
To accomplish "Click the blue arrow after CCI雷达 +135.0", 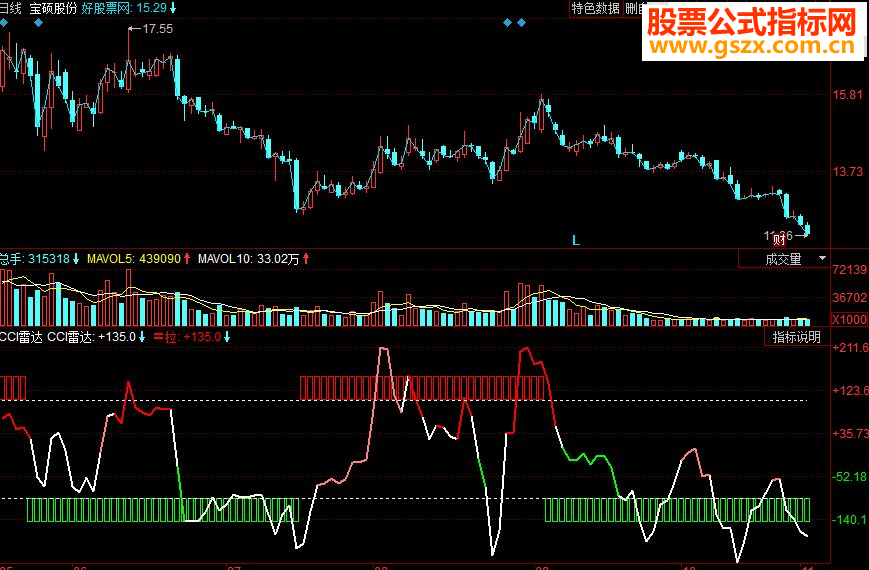I will (x=142, y=337).
